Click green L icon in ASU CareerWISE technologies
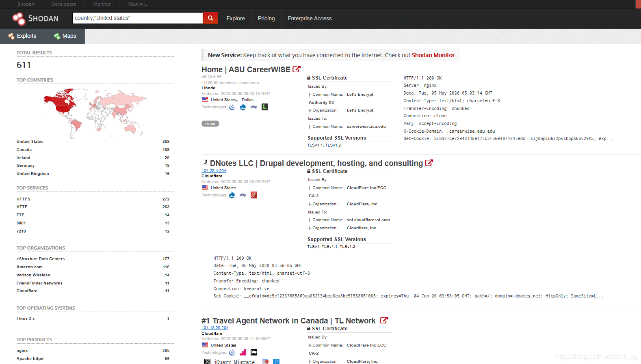The height and width of the screenshot is (364, 641). [x=265, y=107]
